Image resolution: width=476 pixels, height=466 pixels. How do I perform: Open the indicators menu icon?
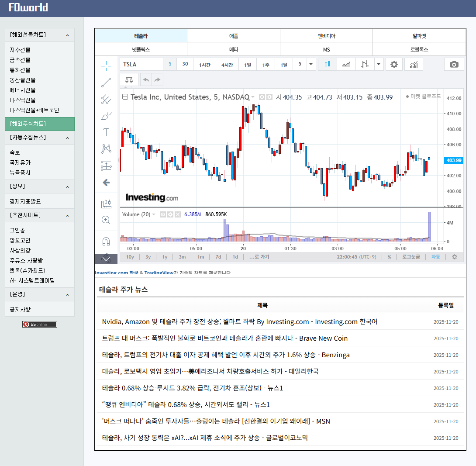tap(414, 64)
